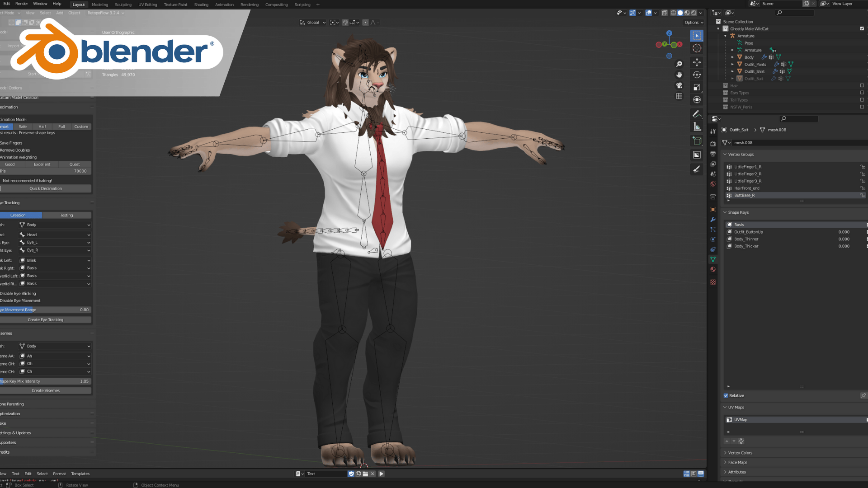The height and width of the screenshot is (488, 868).
Task: Choose the Move tool
Action: click(697, 62)
